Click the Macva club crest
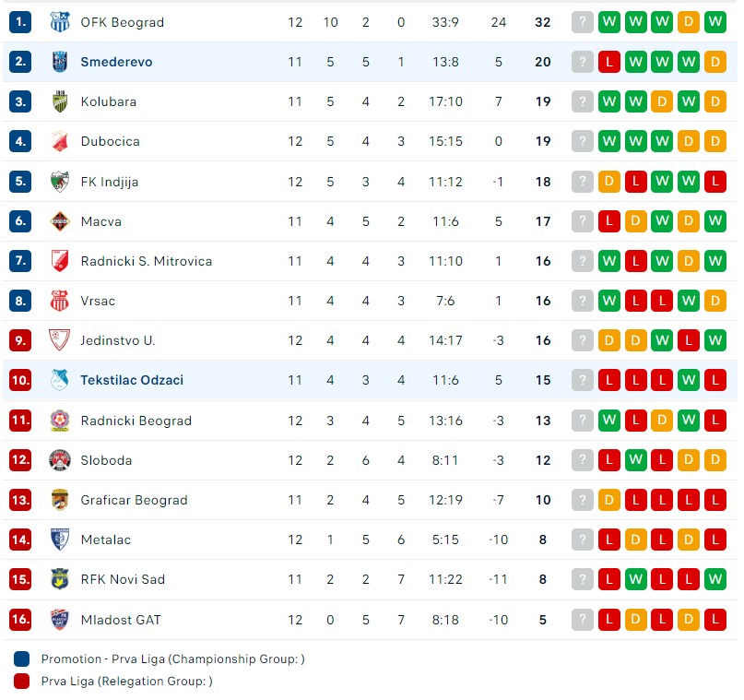The image size is (744, 700). [x=60, y=221]
